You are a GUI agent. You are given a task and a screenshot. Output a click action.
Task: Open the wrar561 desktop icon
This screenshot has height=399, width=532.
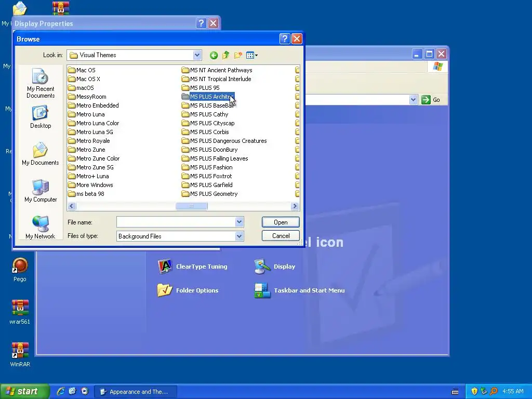(x=20, y=312)
